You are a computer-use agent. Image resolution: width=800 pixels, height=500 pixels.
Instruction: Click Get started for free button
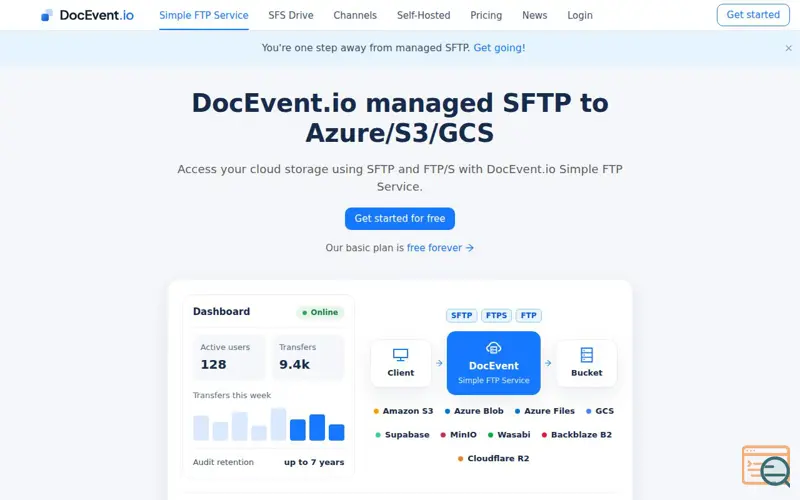coord(399,218)
